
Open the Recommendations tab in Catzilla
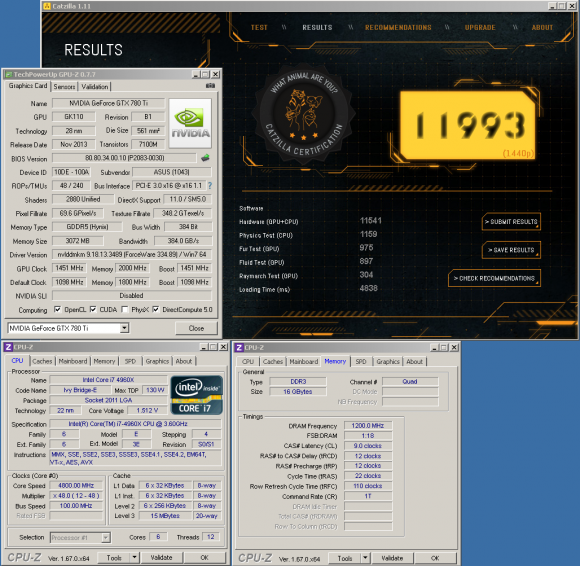tap(398, 28)
